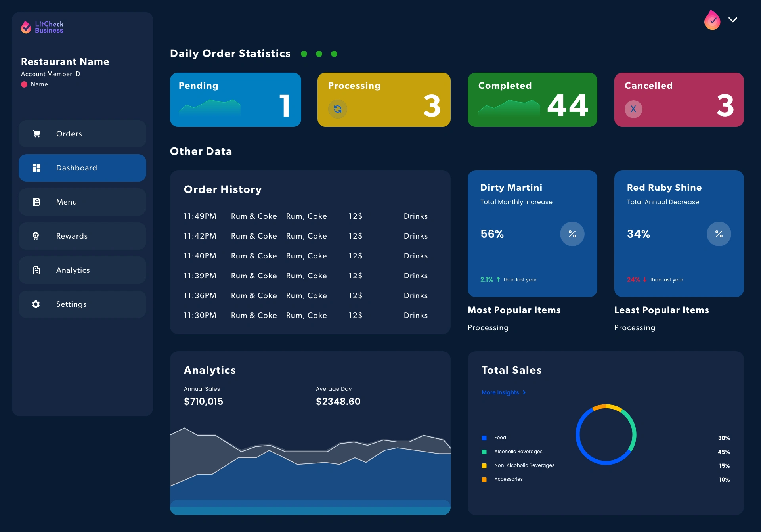The height and width of the screenshot is (532, 761).
Task: Click the X icon on Cancelled card
Action: [x=633, y=109]
